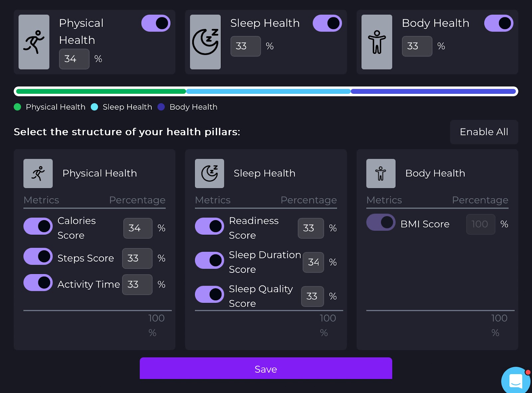The image size is (532, 393).
Task: Click the moon icon in top Sleep Health card
Action: 205,42
